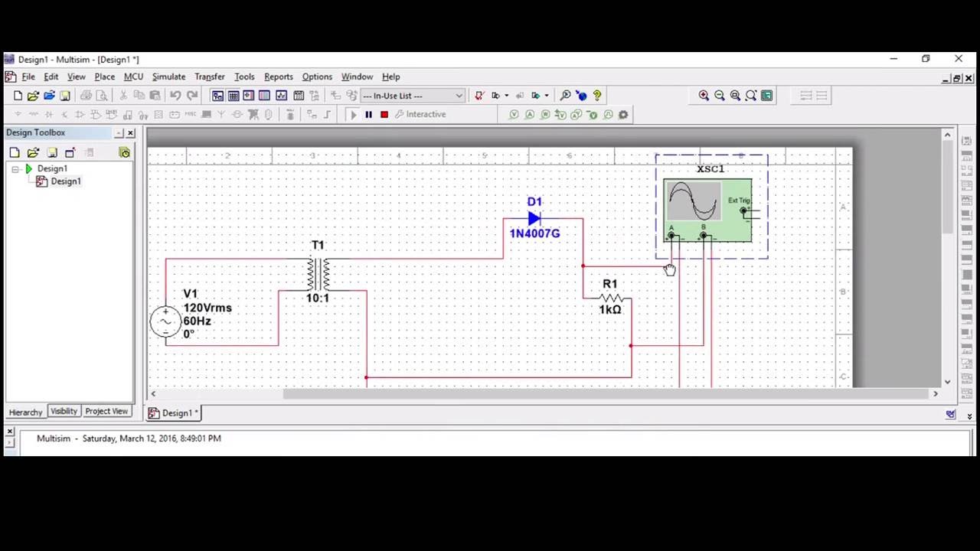
Task: Open the Grapher icon in toolbar
Action: 281,96
